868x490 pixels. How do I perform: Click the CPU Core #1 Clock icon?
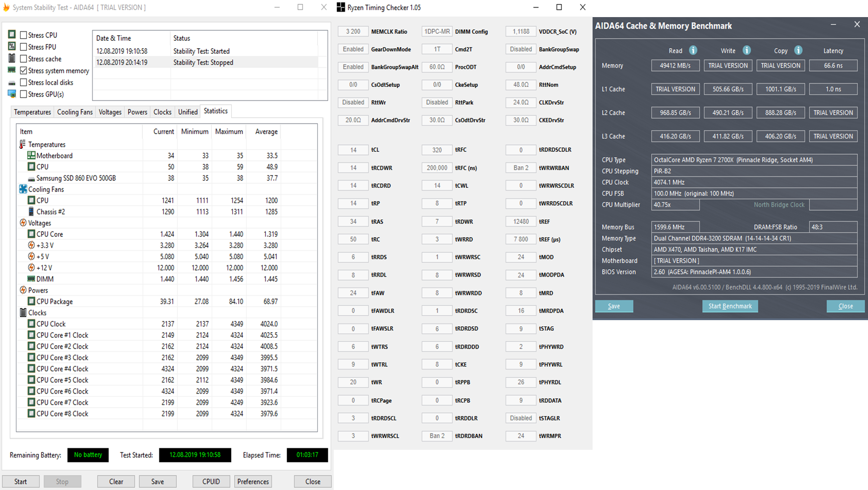tap(31, 335)
